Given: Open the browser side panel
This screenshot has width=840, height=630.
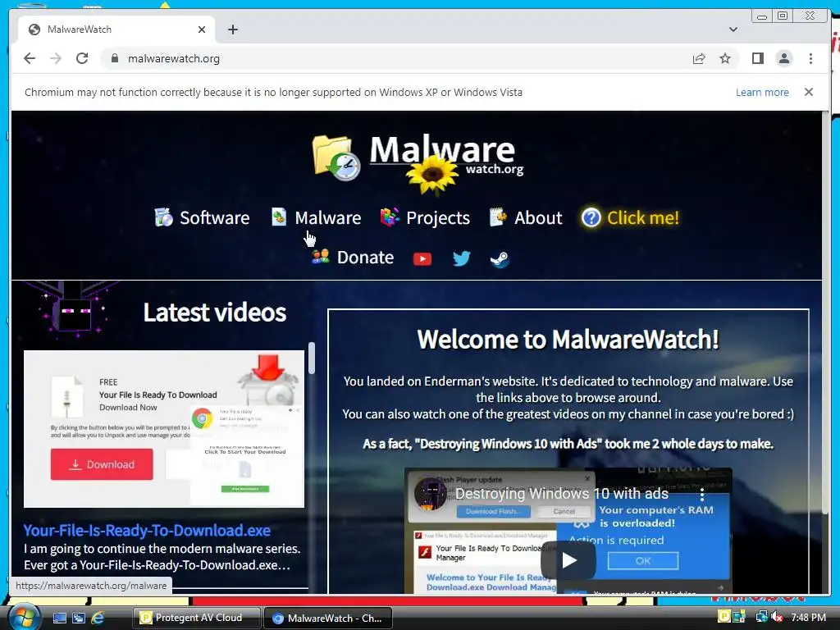Looking at the screenshot, I should [x=757, y=58].
